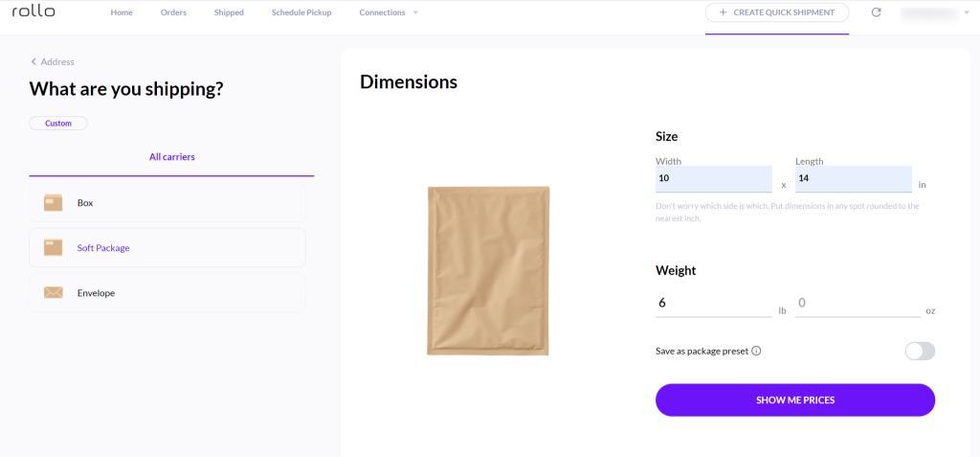Click the plus icon for quick shipment
The width and height of the screenshot is (980, 457).
pyautogui.click(x=723, y=12)
